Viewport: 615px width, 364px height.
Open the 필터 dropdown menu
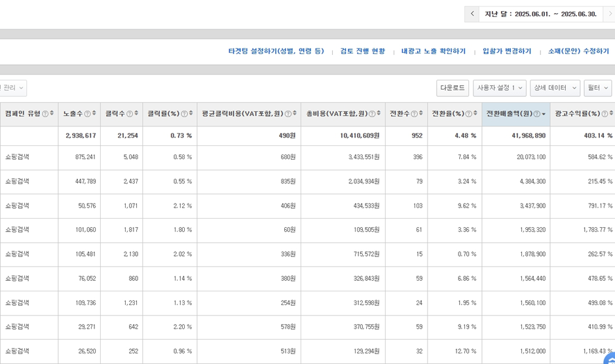597,88
